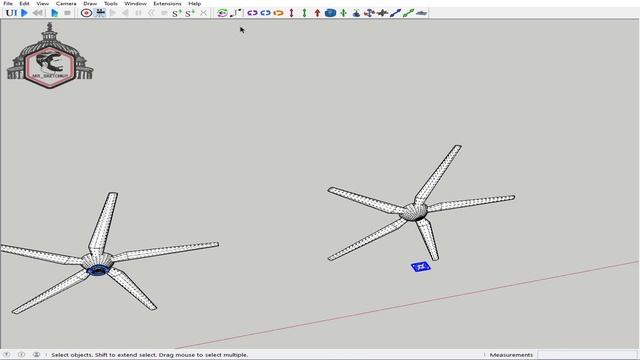The width and height of the screenshot is (640, 360).
Task: Click the Measurements label
Action: coord(511,355)
